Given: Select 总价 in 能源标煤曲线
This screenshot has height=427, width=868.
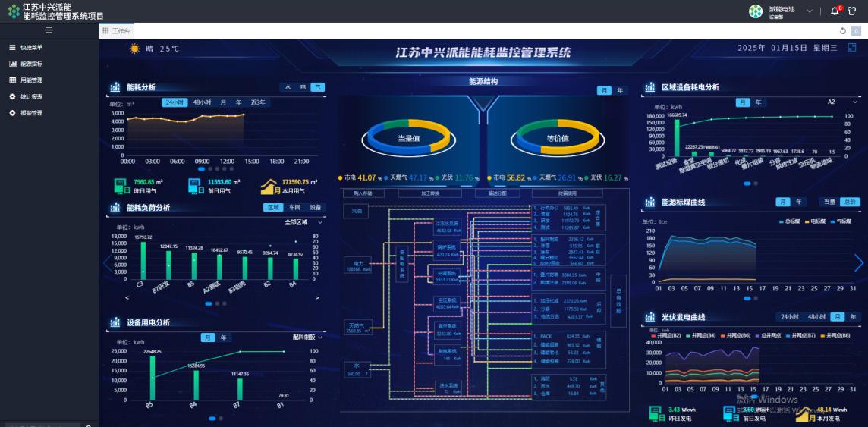Looking at the screenshot, I should point(851,202).
